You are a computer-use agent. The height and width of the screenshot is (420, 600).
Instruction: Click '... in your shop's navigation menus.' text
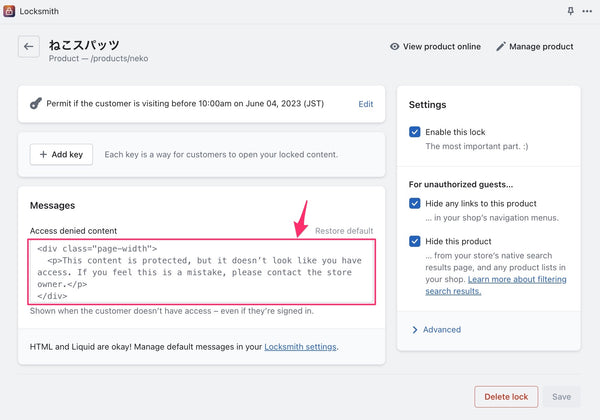[x=492, y=218]
